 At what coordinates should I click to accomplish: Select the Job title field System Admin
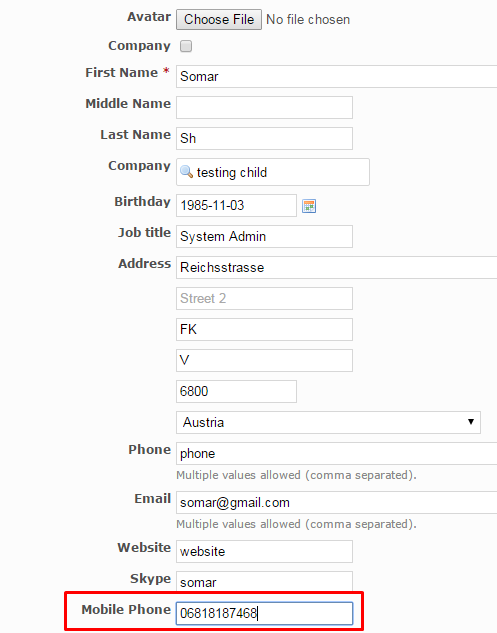tap(264, 237)
